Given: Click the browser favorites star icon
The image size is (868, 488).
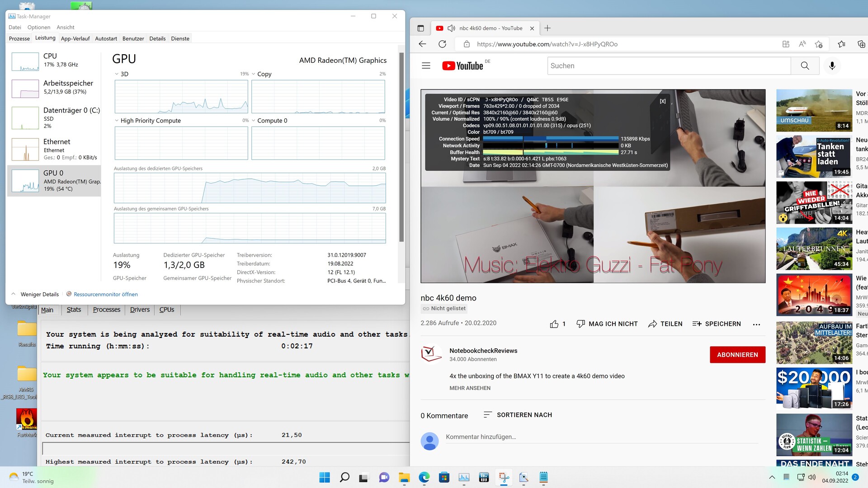Looking at the screenshot, I should (x=841, y=44).
